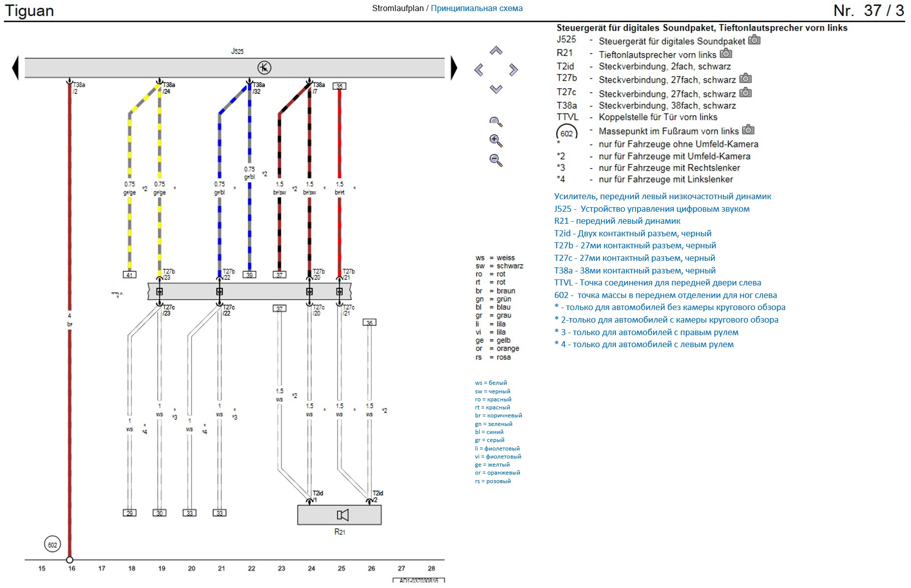Click the T38a /32 pin label
The image size is (911, 588).
(258, 88)
